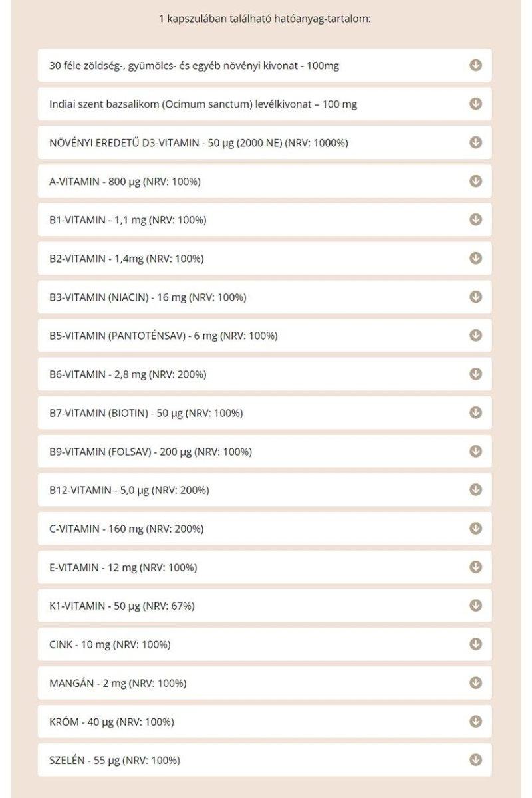Screen dimensions: 532x798
Task: Open the B6-VITAMIN arrow icon
Action: pyautogui.click(x=474, y=374)
